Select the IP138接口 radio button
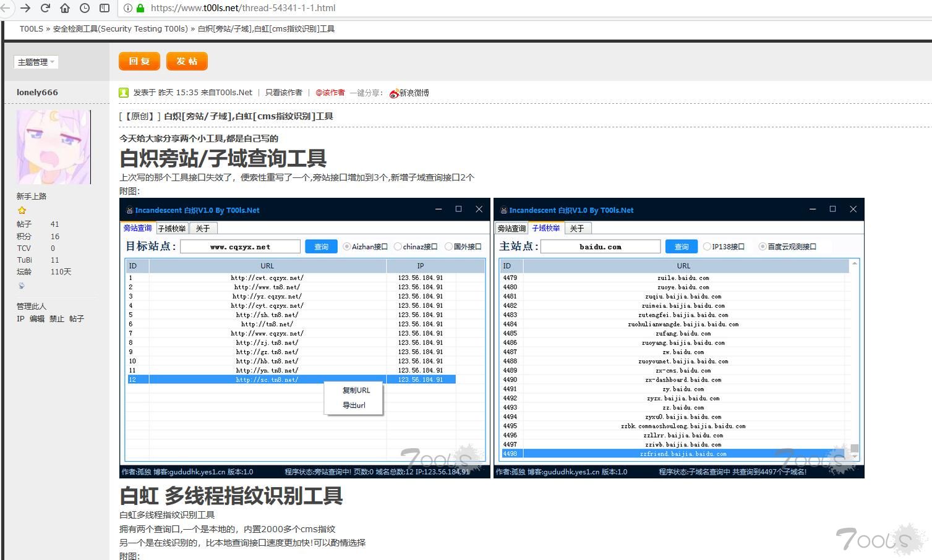Screen dimensions: 932x560 pyautogui.click(x=707, y=247)
